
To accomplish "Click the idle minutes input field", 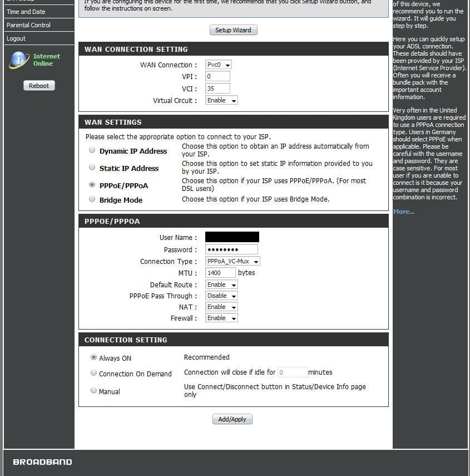I will [x=293, y=372].
